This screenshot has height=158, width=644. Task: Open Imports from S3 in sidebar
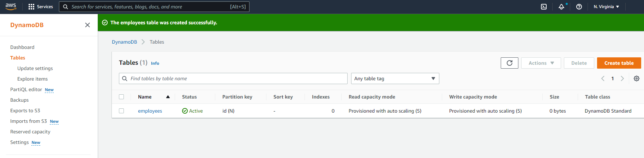29,121
